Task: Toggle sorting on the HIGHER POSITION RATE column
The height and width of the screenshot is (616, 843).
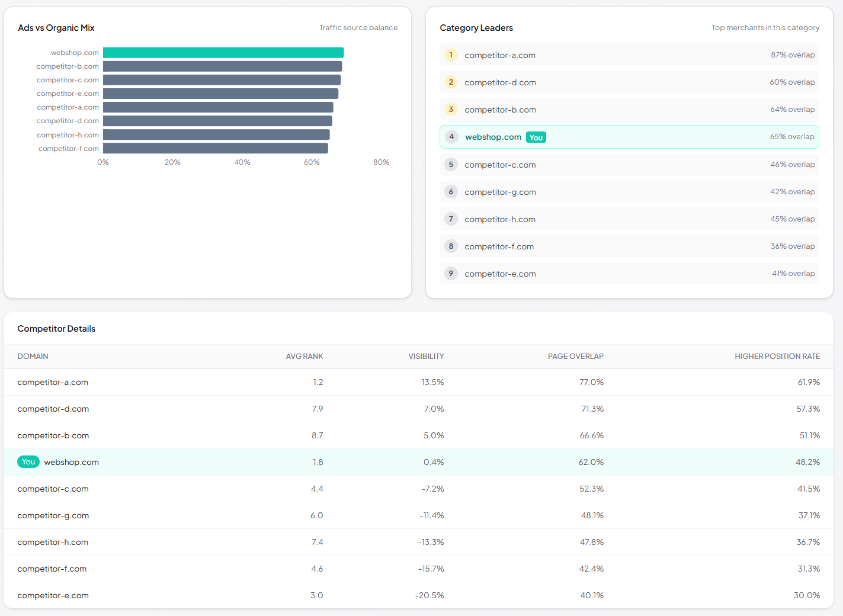Action: coord(777,356)
